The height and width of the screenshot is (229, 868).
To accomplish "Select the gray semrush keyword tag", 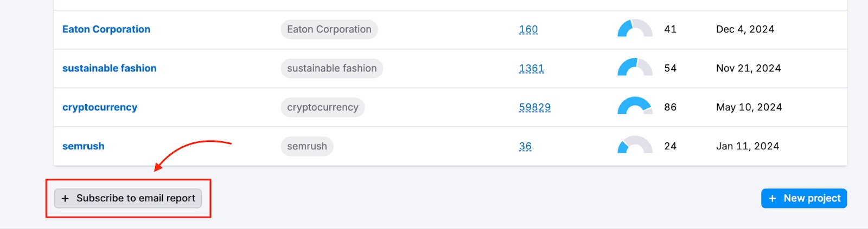I will pyautogui.click(x=307, y=146).
